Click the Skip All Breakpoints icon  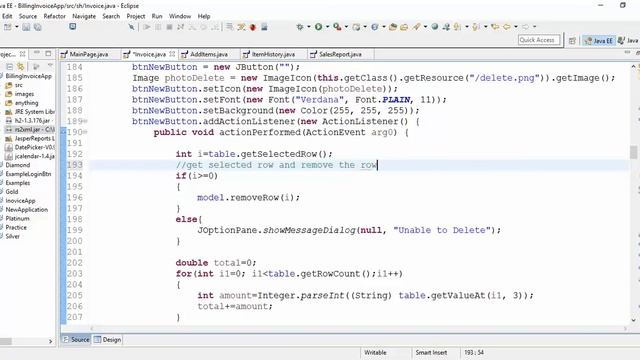pos(131,27)
